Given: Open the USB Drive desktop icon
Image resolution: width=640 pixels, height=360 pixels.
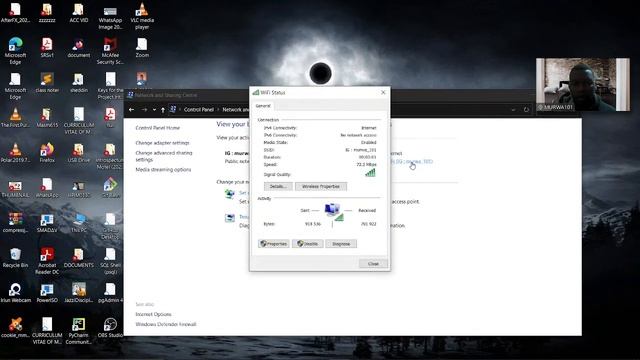Looking at the screenshot, I should 79,153.
